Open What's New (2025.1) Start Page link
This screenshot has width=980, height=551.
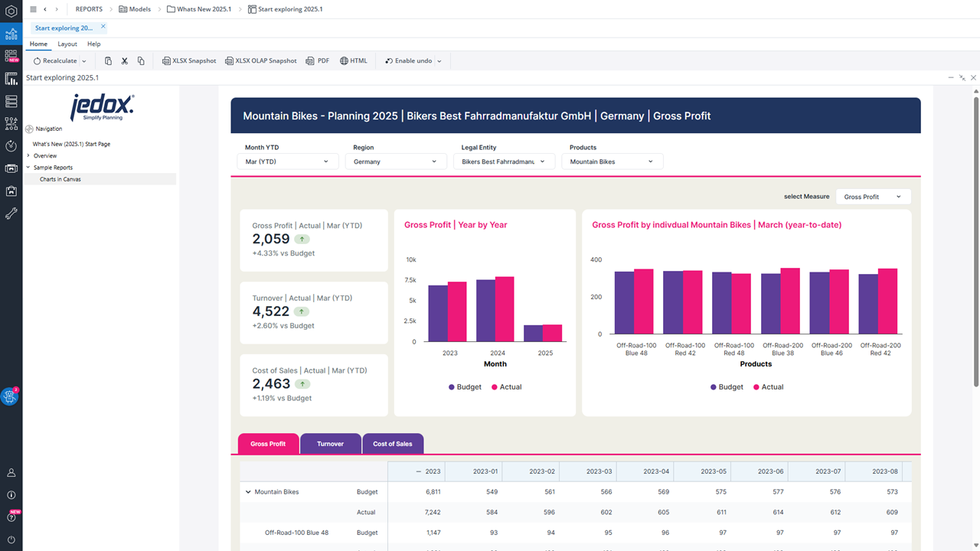(71, 144)
